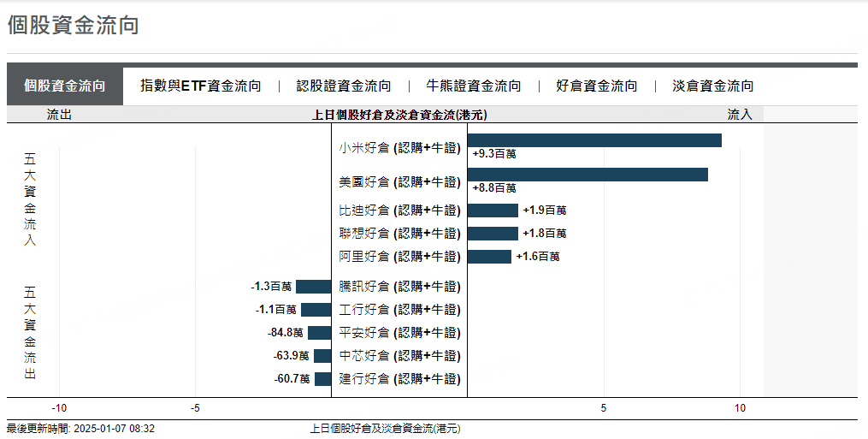
Task: Switch to 指數與ETF資金流向 tab
Action: [200, 86]
